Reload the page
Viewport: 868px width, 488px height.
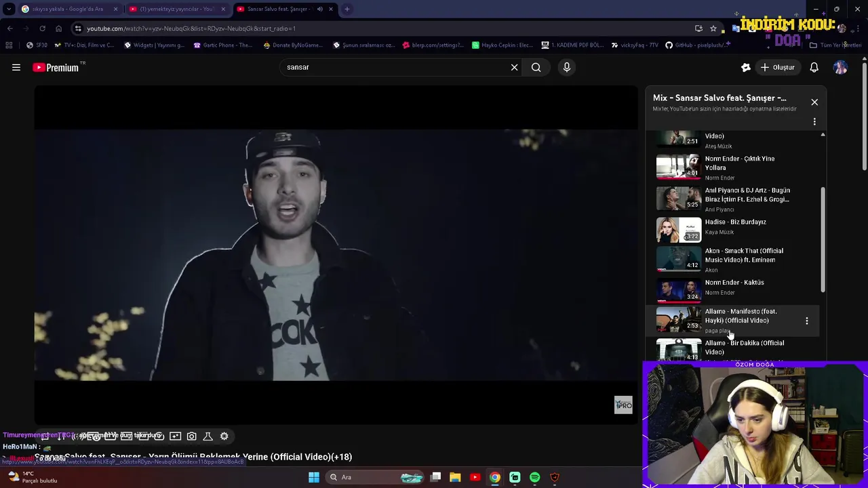click(42, 28)
